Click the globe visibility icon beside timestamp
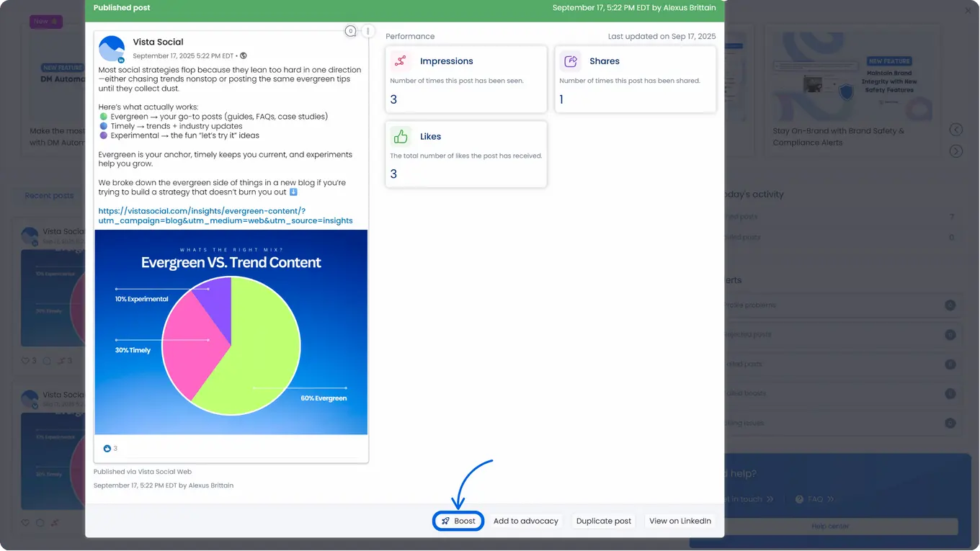 point(244,55)
